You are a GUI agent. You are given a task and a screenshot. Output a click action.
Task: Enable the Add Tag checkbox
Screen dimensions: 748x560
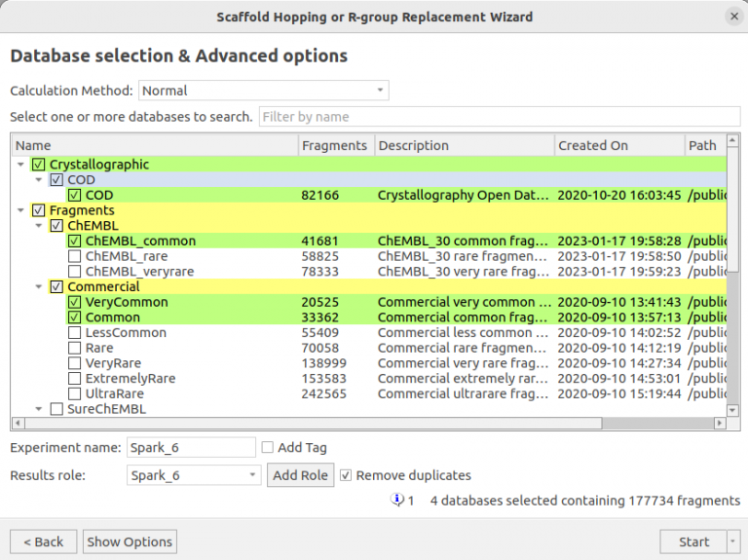(x=268, y=448)
